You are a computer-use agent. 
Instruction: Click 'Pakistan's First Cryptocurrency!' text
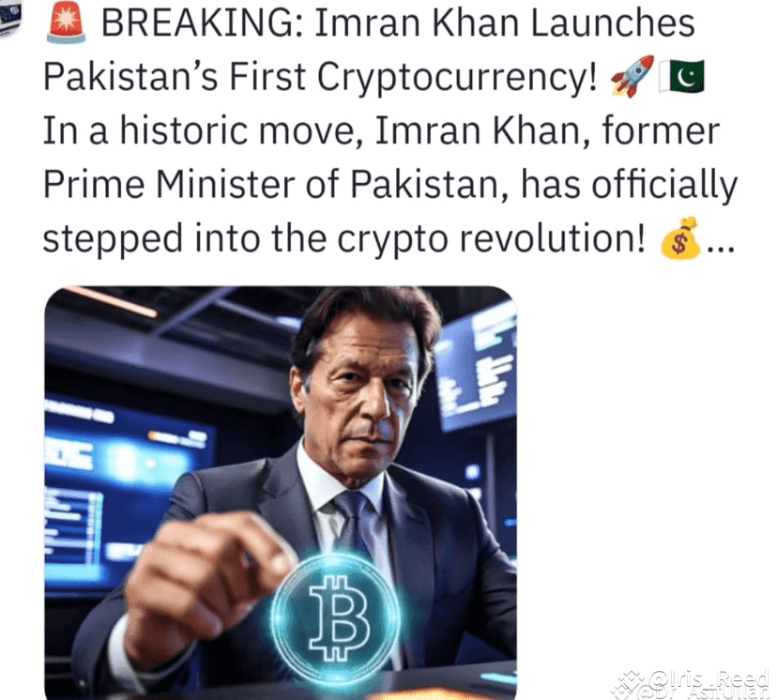pyautogui.click(x=320, y=77)
